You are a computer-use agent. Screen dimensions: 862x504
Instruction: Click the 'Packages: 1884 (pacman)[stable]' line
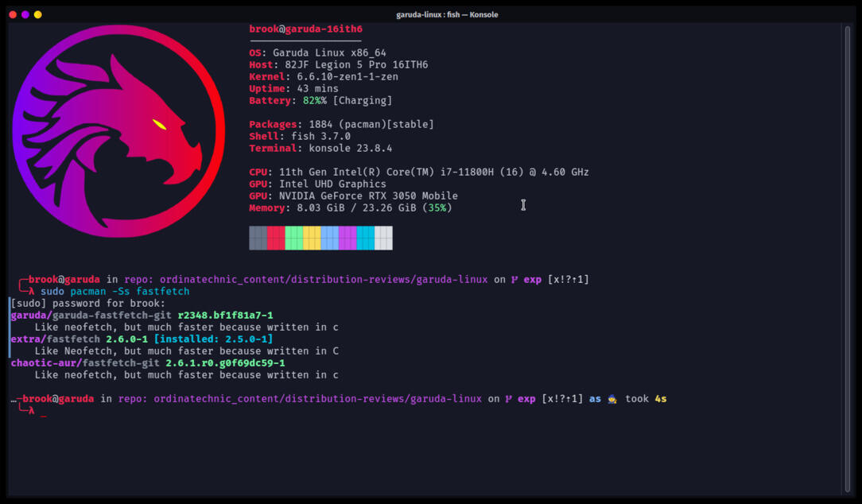341,125
